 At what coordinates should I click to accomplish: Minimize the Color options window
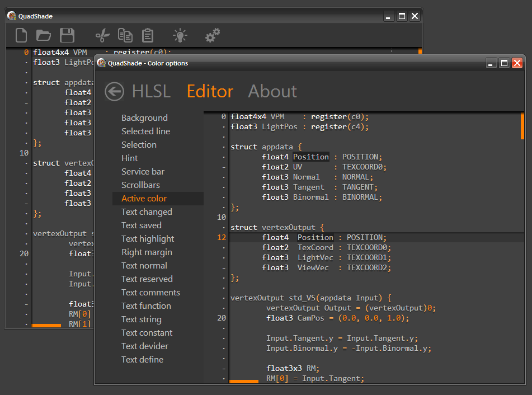click(491, 63)
